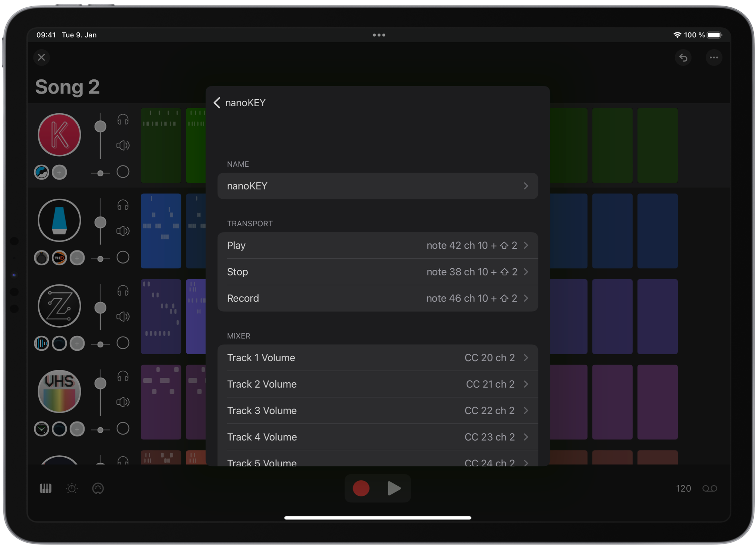Screen dimensions: 756x546
Task: Arm the circle button on VHS track
Action: click(x=123, y=429)
